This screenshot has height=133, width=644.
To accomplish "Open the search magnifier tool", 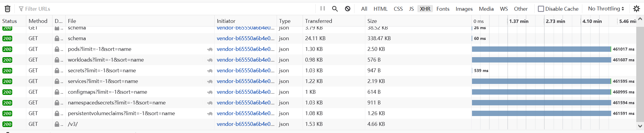I will tap(335, 9).
